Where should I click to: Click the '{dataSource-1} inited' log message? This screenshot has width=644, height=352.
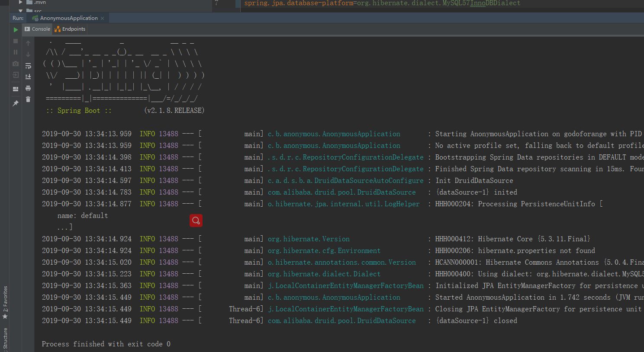point(476,192)
